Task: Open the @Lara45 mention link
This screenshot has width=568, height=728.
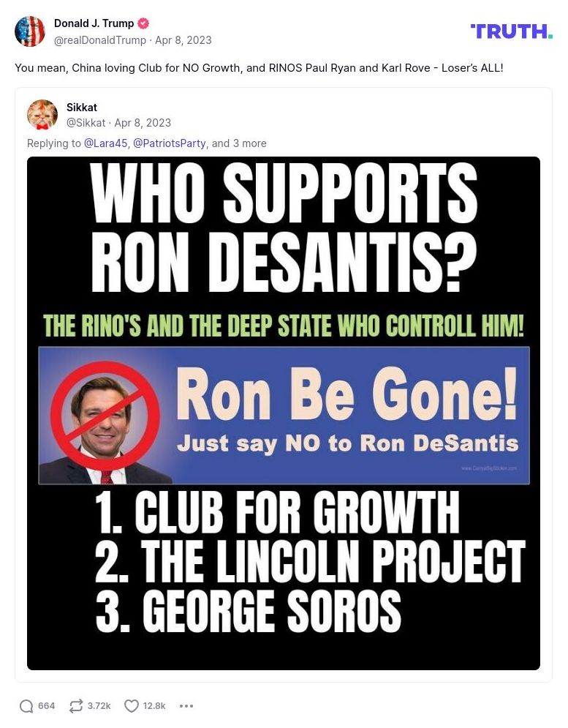Action: pyautogui.click(x=105, y=143)
